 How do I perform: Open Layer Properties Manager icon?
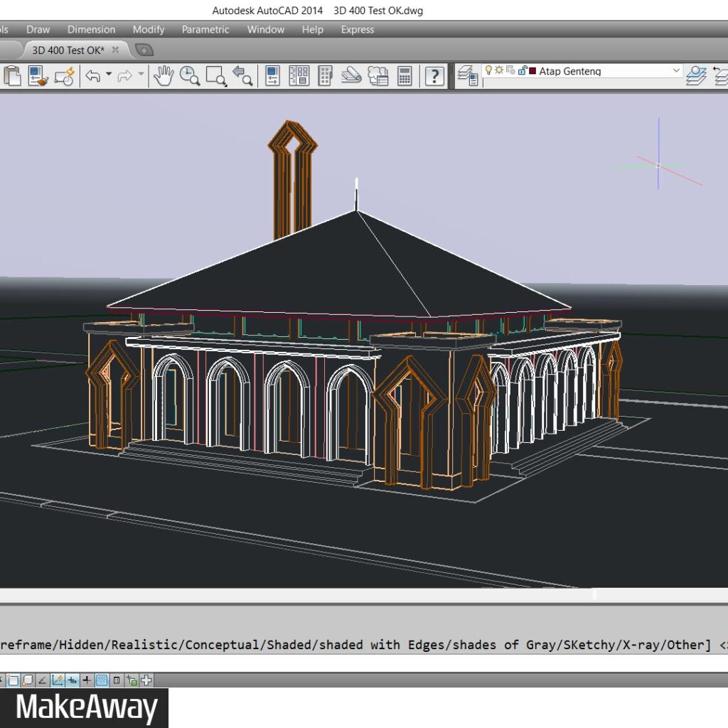467,75
